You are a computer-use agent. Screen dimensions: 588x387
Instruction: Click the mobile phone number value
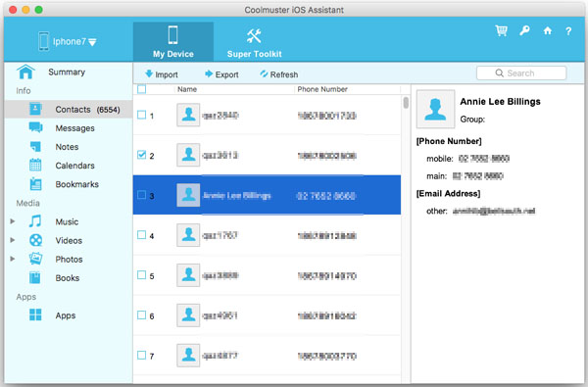484,159
